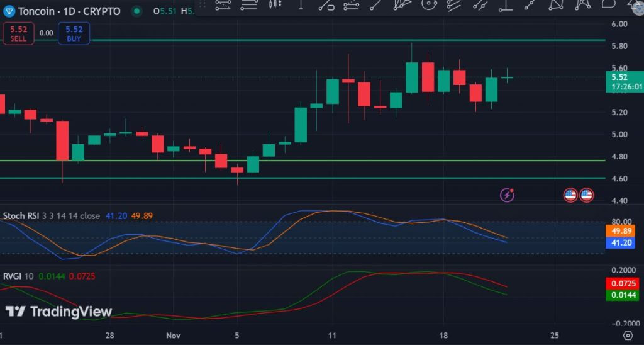The height and width of the screenshot is (345, 644).
Task: Click the green RVGI value 0.0144 in legend
Action: [52, 276]
